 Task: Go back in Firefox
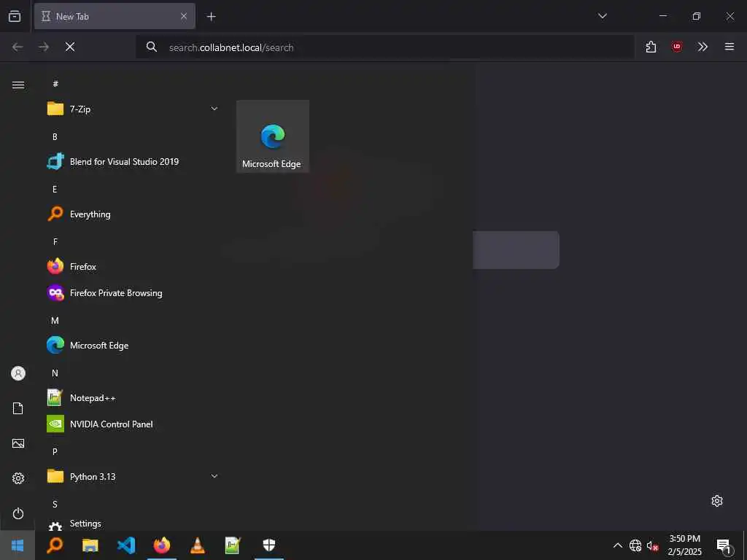pyautogui.click(x=18, y=47)
